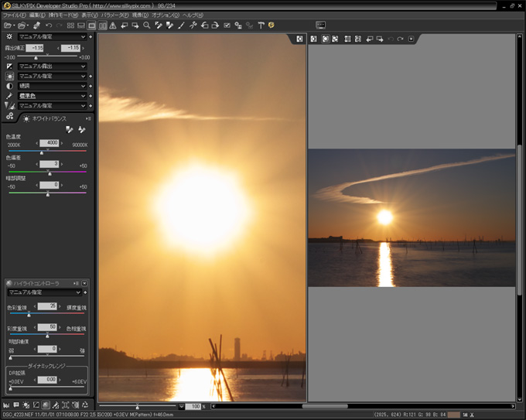Click the white balance eyedropper icon

[x=70, y=129]
